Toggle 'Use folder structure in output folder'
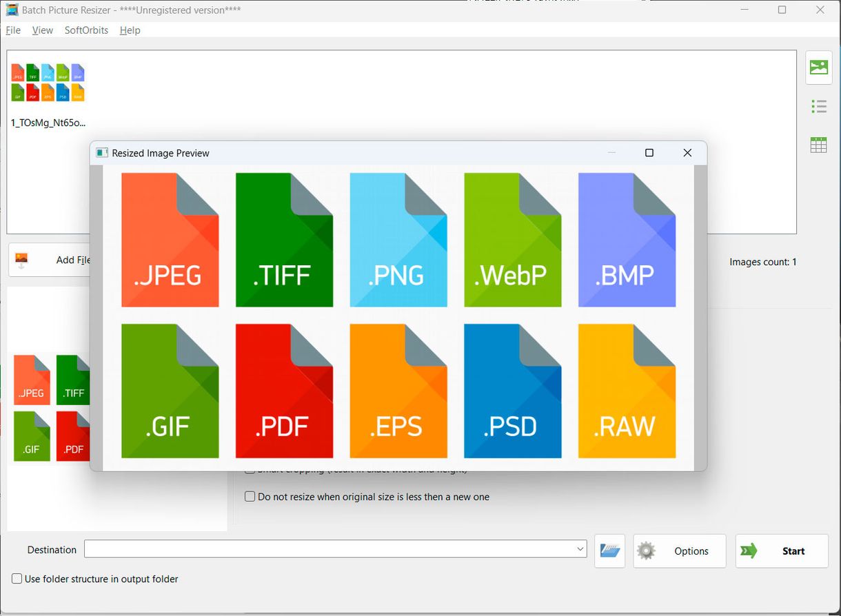The height and width of the screenshot is (616, 841). 15,579
